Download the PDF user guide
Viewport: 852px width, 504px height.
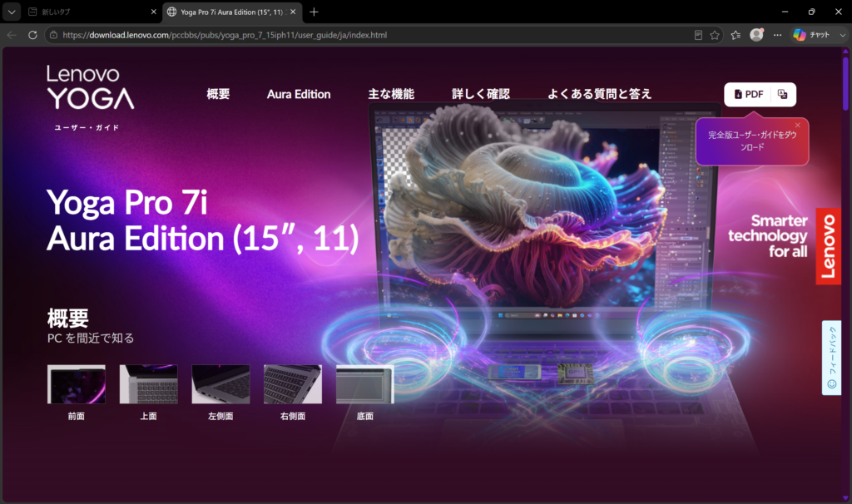[x=749, y=94]
